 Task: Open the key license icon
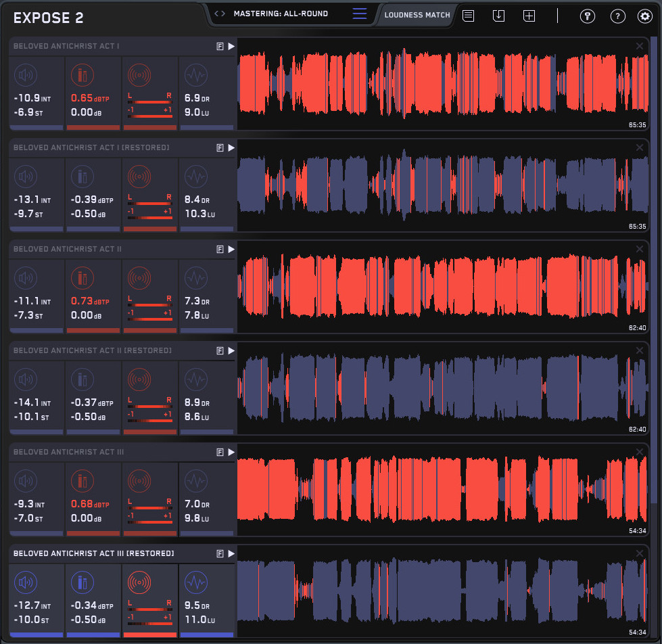[x=587, y=16]
